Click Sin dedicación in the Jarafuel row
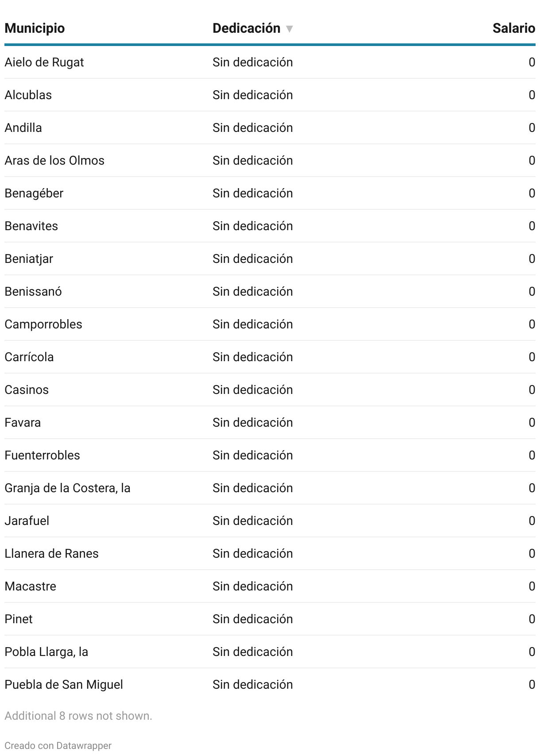Viewport: 540px width, 756px height. [x=252, y=521]
